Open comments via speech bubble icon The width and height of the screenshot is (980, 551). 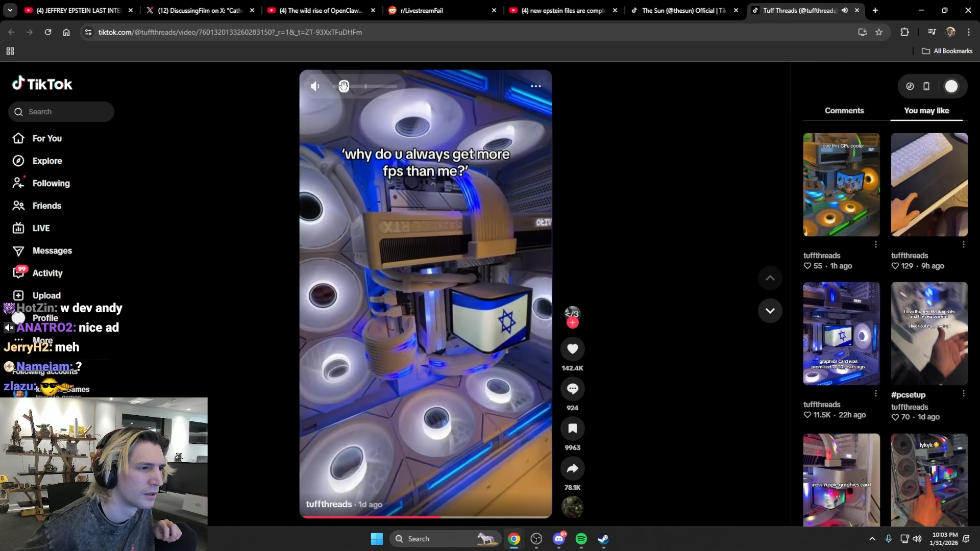coord(572,389)
